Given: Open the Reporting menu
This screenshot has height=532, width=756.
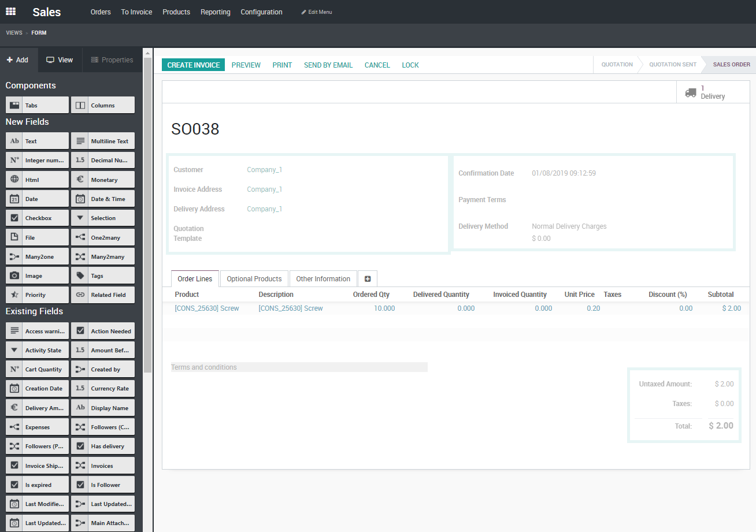Looking at the screenshot, I should (x=216, y=12).
